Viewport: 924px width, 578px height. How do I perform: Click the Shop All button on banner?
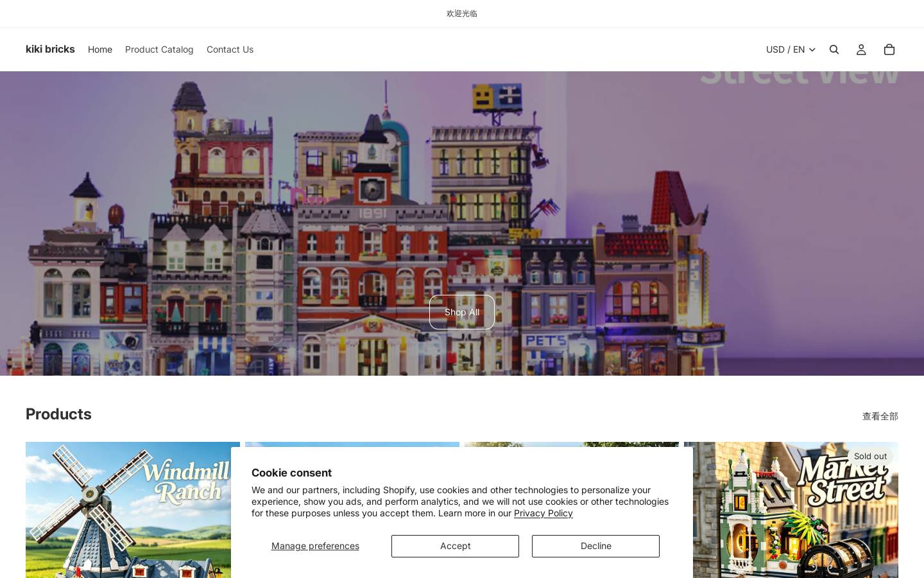pos(462,312)
